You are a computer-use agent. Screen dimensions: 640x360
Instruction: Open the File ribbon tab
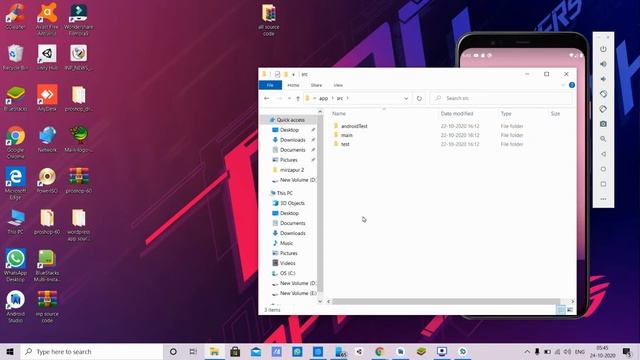click(270, 85)
